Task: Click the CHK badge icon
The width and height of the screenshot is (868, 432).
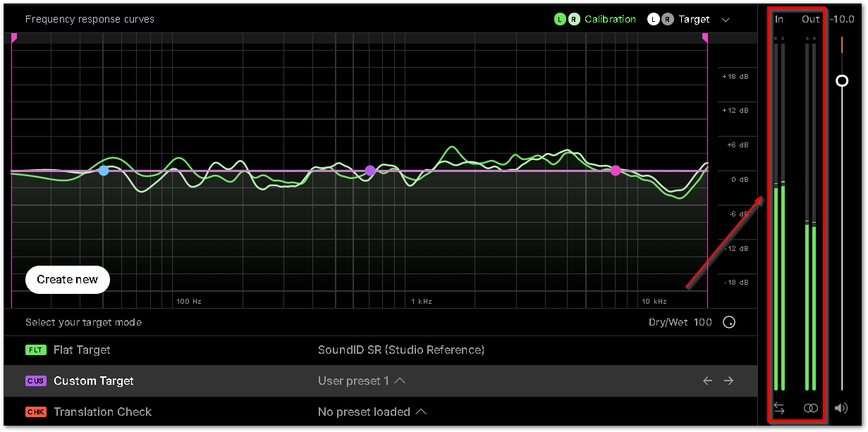Action: click(35, 412)
